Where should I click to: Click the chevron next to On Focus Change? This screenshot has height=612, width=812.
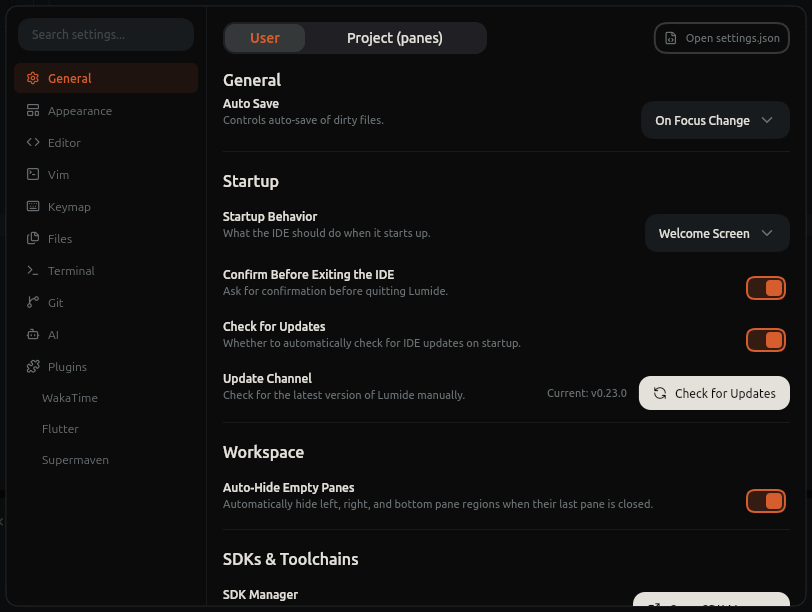[767, 120]
